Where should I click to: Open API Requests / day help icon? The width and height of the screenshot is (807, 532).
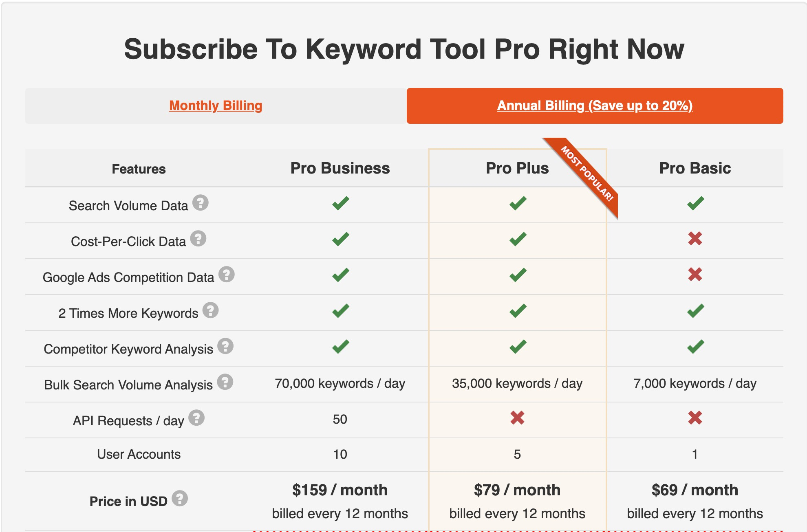[196, 418]
